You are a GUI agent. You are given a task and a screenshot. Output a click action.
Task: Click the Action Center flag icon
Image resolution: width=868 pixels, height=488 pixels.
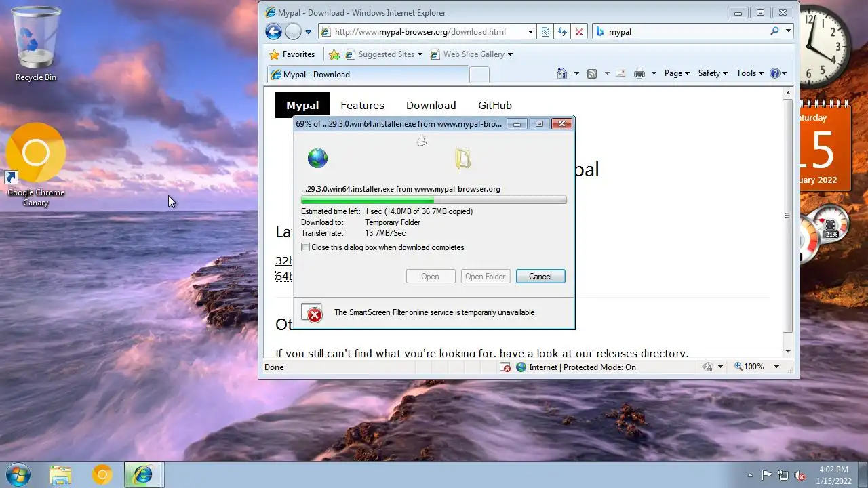coord(766,475)
